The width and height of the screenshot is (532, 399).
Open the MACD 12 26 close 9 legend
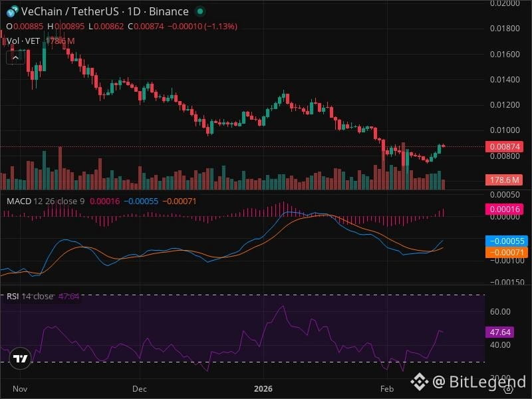click(45, 201)
